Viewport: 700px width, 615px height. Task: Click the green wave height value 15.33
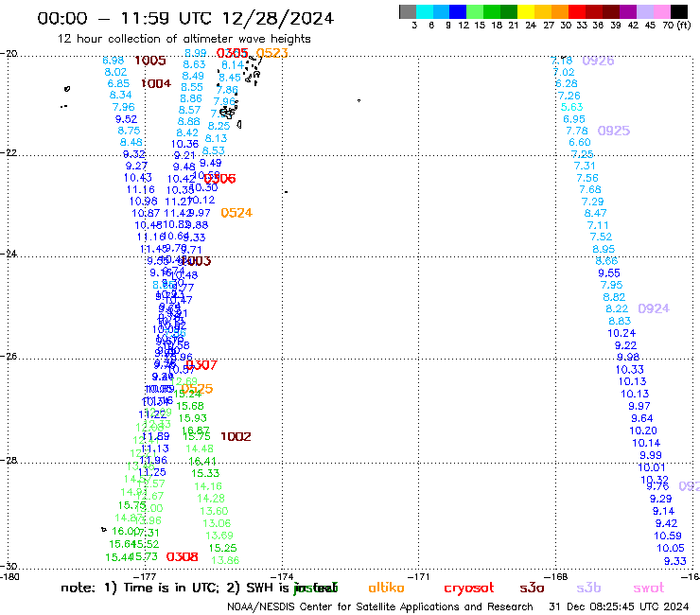[x=205, y=473]
